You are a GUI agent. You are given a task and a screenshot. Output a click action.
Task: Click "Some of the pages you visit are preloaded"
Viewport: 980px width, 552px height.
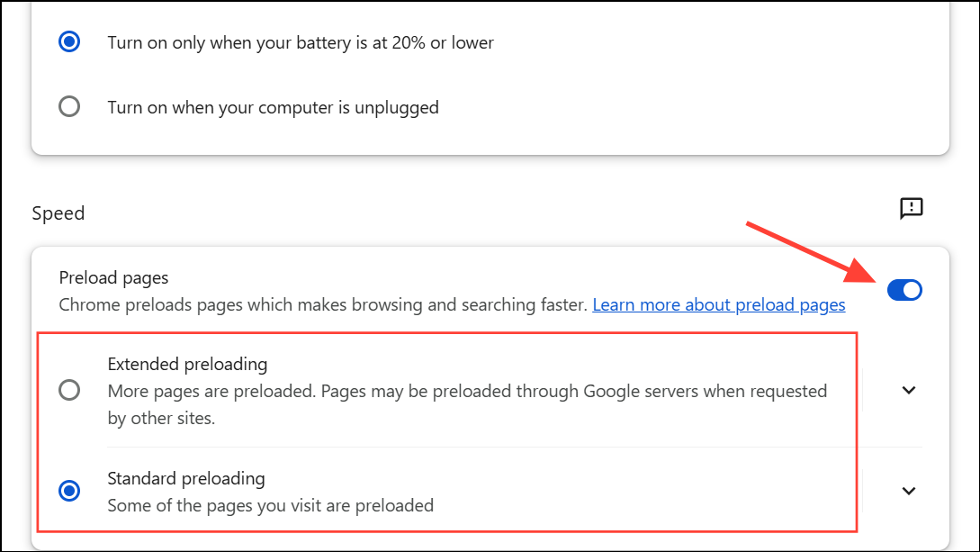click(270, 505)
